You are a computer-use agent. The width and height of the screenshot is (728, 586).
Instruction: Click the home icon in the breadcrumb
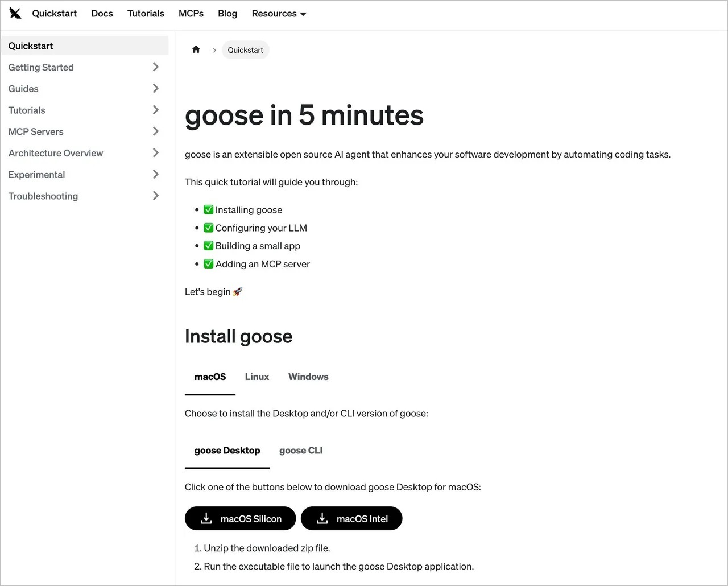(x=196, y=49)
